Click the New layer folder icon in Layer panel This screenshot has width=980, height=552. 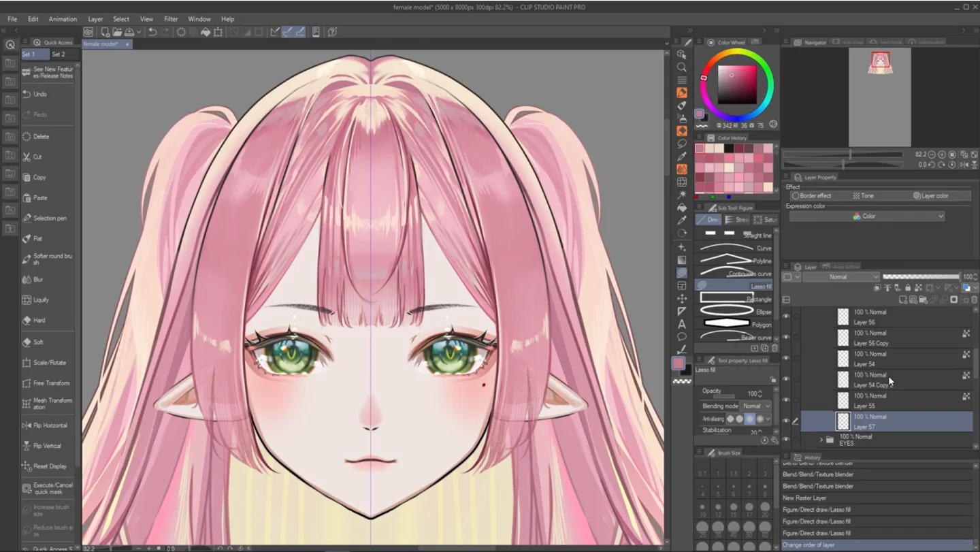(x=922, y=299)
